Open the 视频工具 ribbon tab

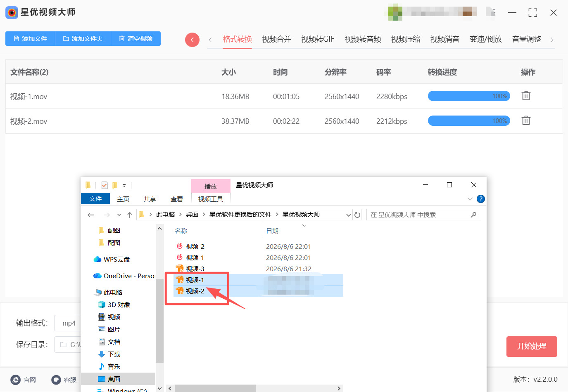(211, 199)
